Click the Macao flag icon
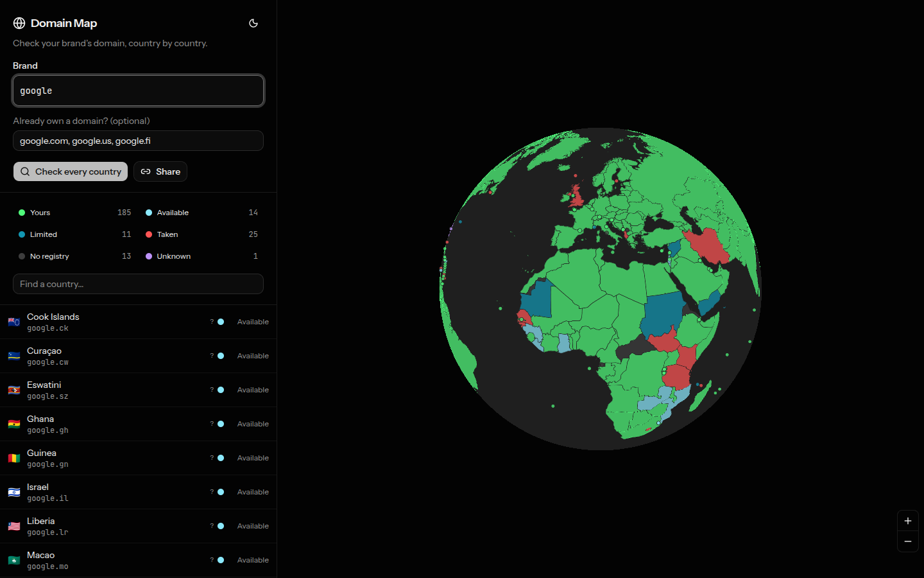Image resolution: width=924 pixels, height=578 pixels. [x=14, y=560]
